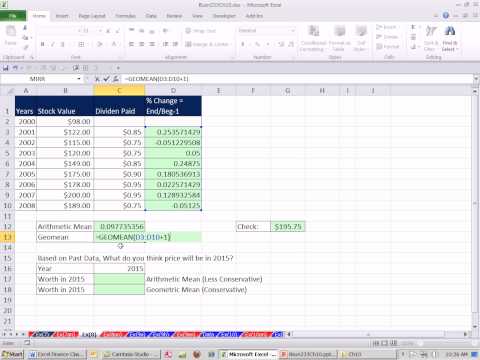Click the Wrap Text button
Screen dimensions: 480x360
[x=201, y=31]
